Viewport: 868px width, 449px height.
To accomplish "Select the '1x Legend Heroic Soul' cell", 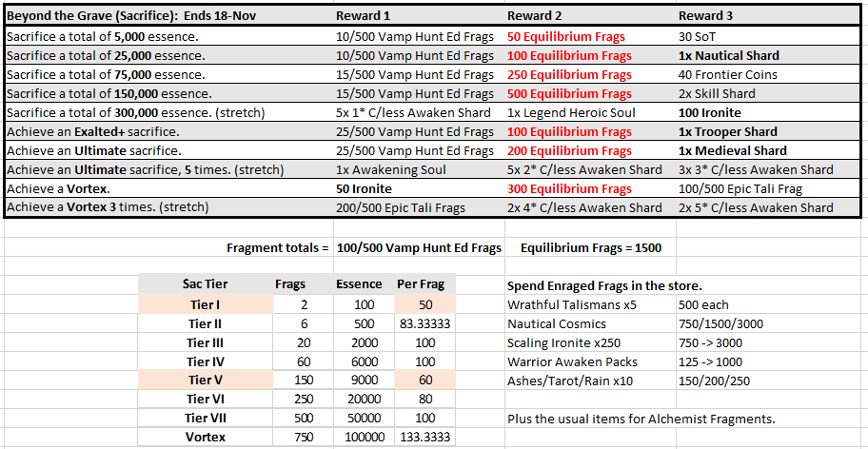I will (589, 113).
